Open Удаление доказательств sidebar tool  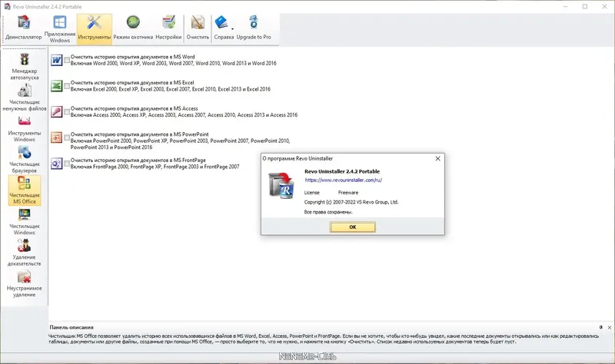tap(25, 253)
